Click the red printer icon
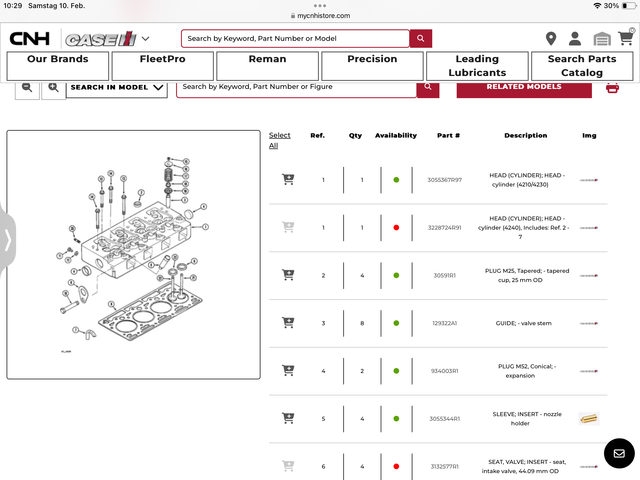This screenshot has height=480, width=640. click(x=612, y=88)
